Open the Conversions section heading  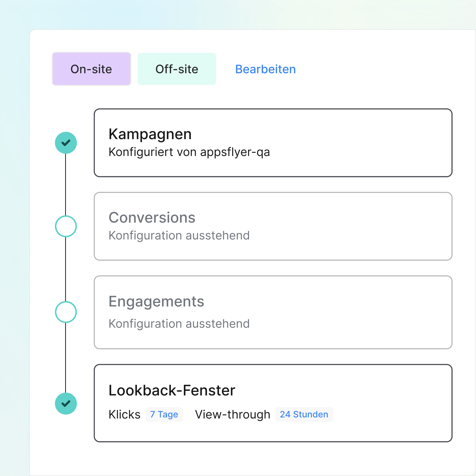click(x=152, y=218)
